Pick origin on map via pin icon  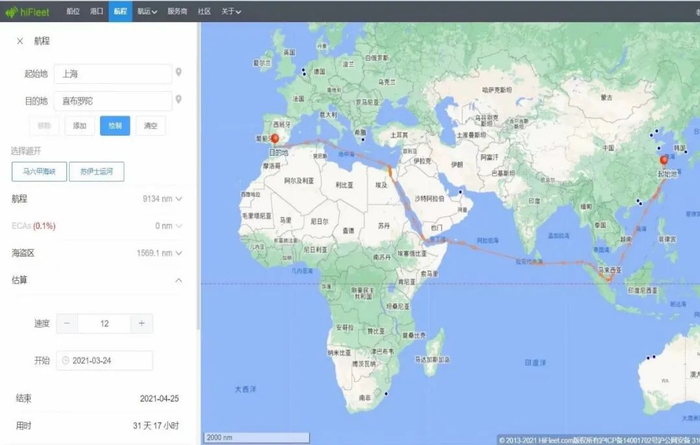click(179, 72)
